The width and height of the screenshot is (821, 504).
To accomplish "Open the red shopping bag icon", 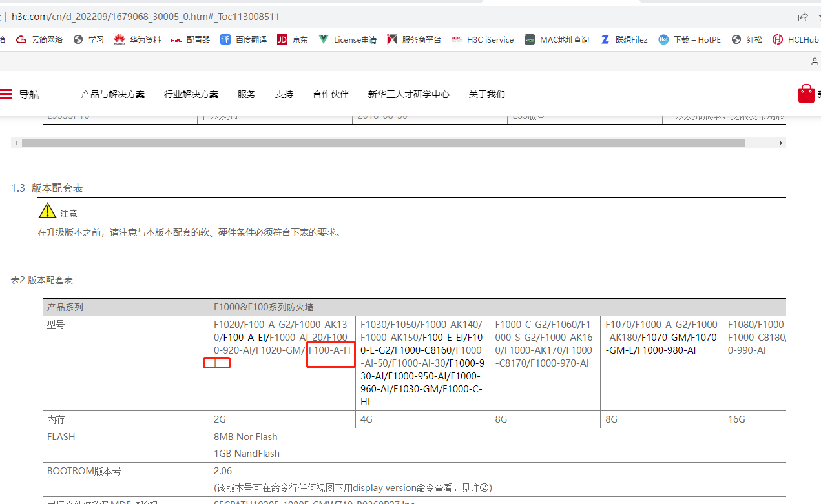I will 806,94.
